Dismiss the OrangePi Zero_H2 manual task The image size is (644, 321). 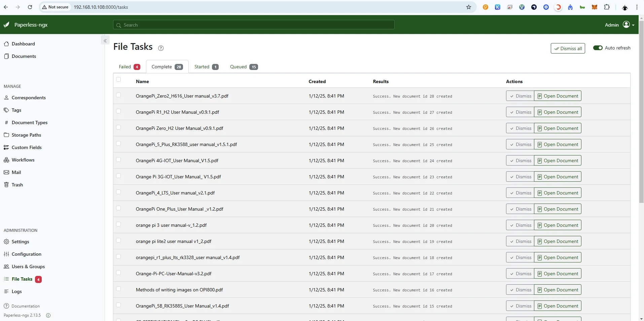pyautogui.click(x=520, y=128)
